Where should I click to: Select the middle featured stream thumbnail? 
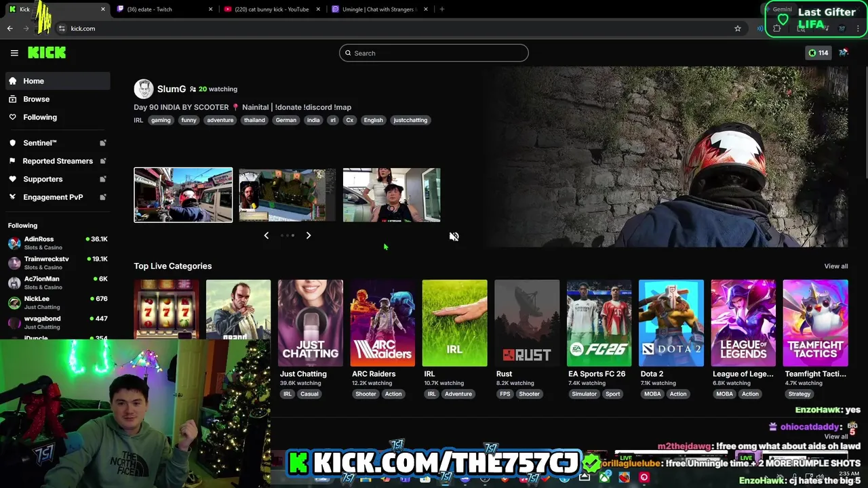point(288,195)
